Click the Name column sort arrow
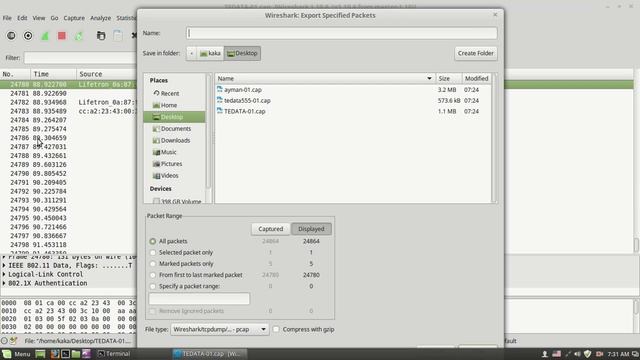This screenshot has height=360, width=640. pos(429,78)
